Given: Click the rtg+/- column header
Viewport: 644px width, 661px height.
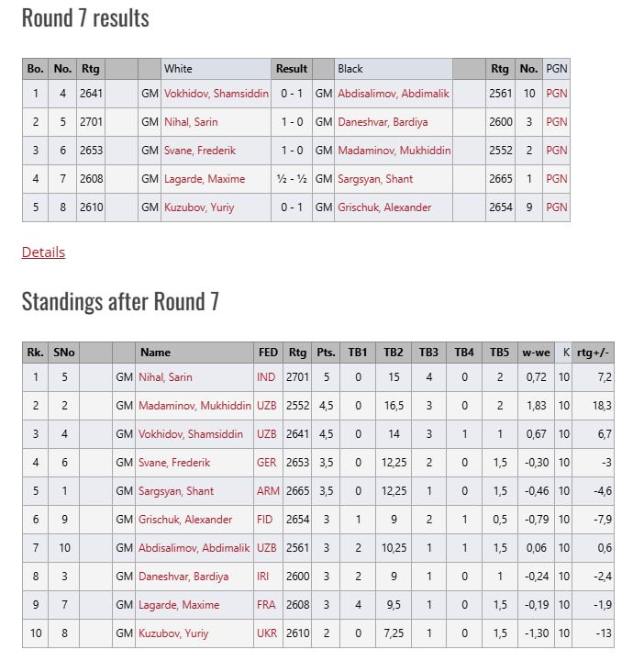Looking at the screenshot, I should (x=593, y=353).
